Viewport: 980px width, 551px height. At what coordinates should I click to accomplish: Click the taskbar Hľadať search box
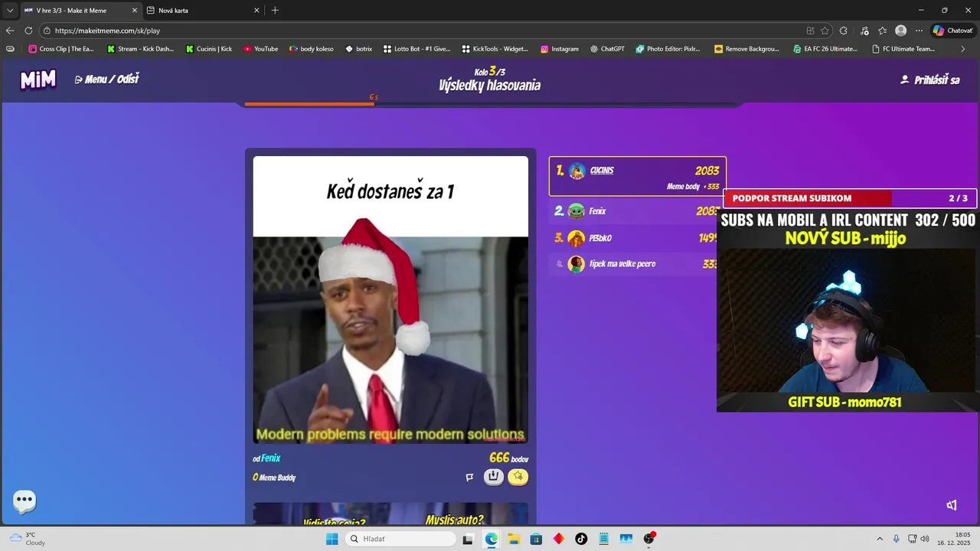pos(400,539)
